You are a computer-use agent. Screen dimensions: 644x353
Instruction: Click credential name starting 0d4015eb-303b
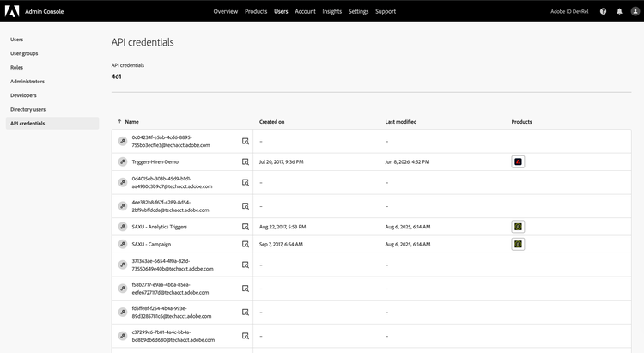pyautogui.click(x=172, y=182)
